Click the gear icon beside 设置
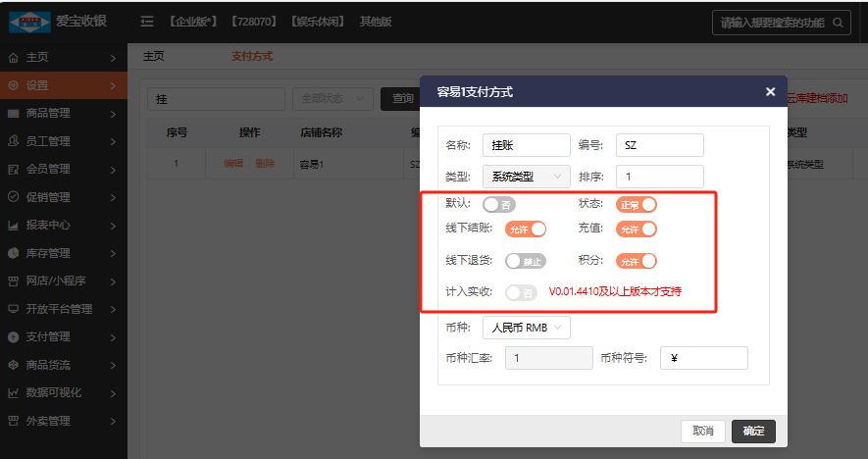This screenshot has height=459, width=868. pyautogui.click(x=14, y=85)
